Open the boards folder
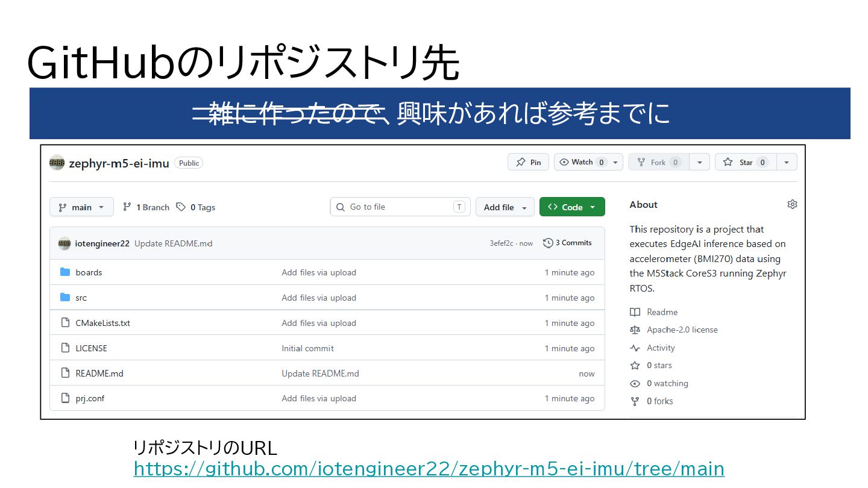Screen dimensions: 868x488 (x=89, y=272)
